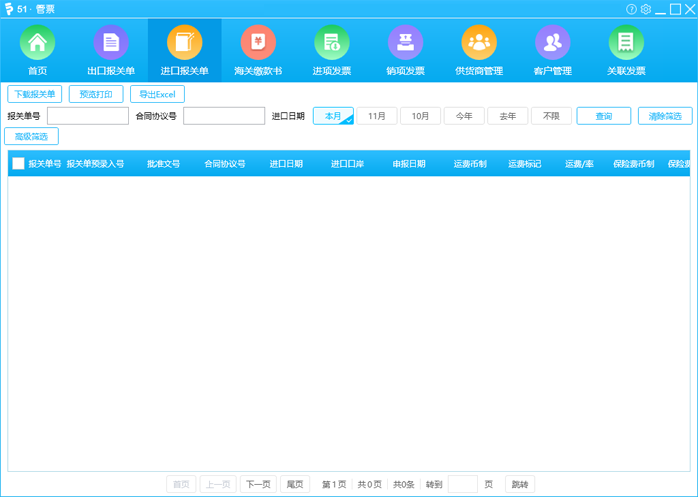The height and width of the screenshot is (497, 698).
Task: Open the 出口报关单 module icon
Action: [111, 45]
